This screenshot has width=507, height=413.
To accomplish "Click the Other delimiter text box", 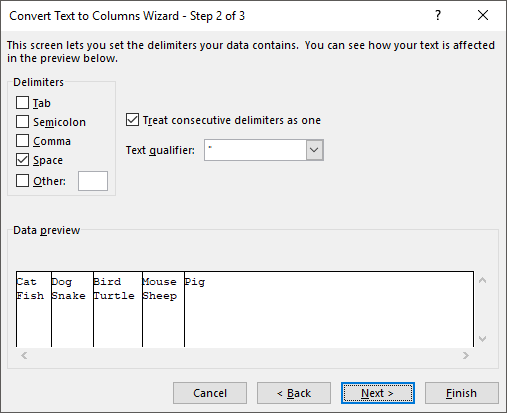I will click(93, 181).
